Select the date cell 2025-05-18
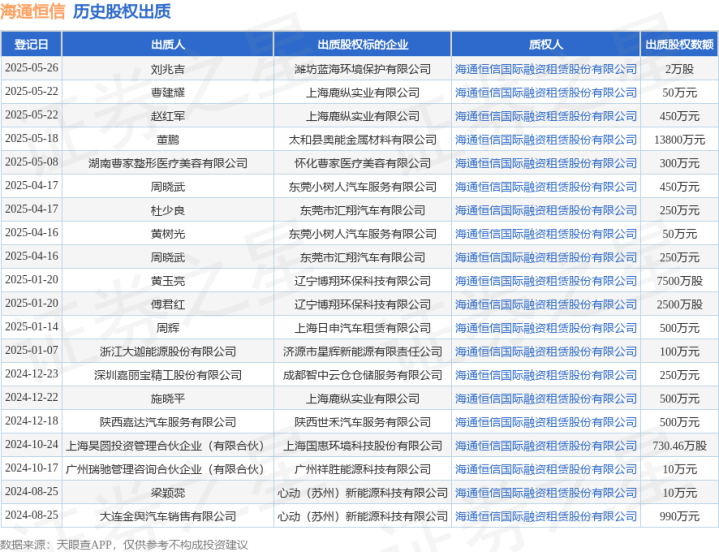Screen dimensions: 719x552 click(x=32, y=138)
